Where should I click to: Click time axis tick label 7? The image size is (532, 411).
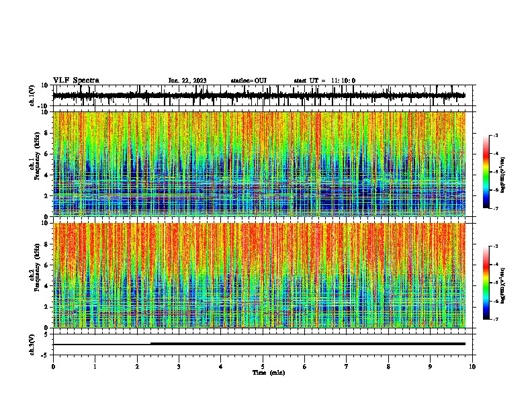(x=347, y=367)
